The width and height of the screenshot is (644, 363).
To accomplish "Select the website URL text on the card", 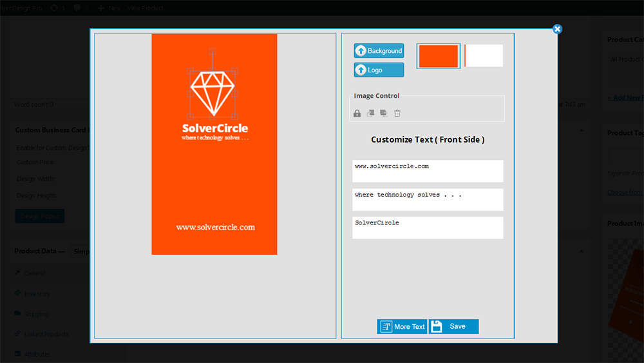I will pos(215,227).
